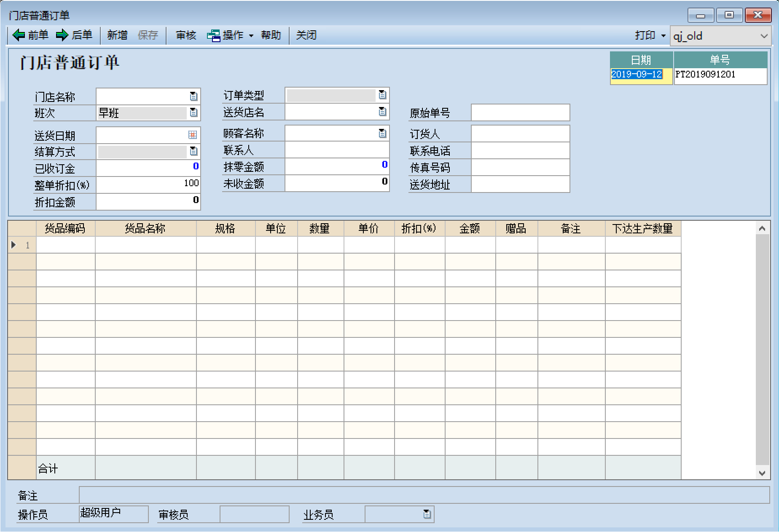Click the 前单 previous order arrow icon
The height and width of the screenshot is (532, 779).
click(19, 35)
